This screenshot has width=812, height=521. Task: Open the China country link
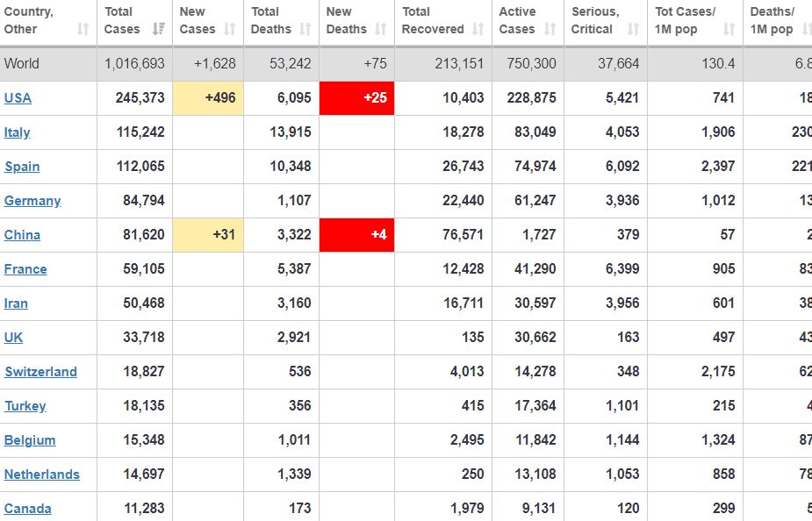click(x=22, y=235)
